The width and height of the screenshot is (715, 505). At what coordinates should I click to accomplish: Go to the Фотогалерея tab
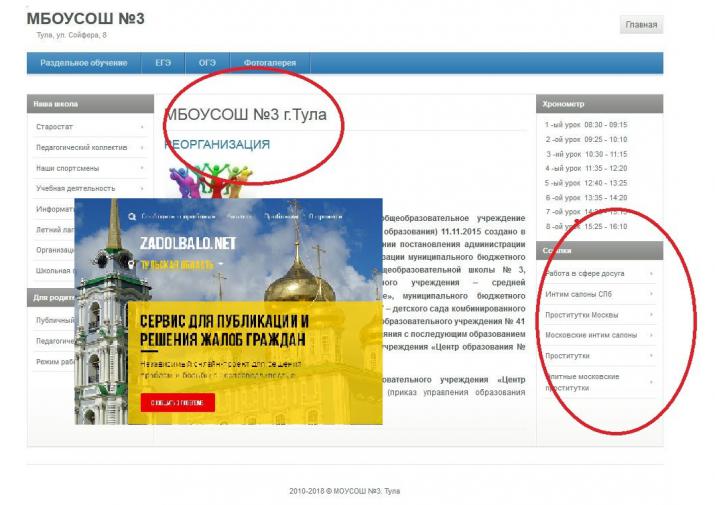tap(270, 63)
